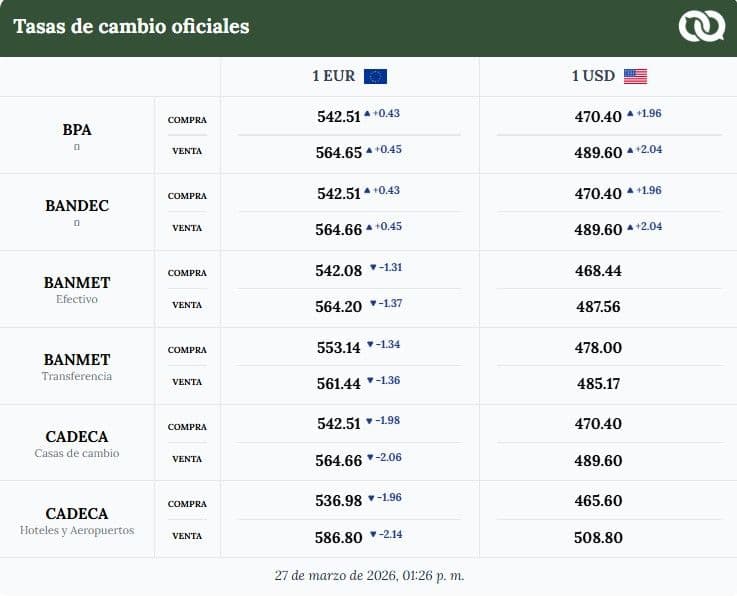Select the BANDEC bank row label

coord(77,206)
